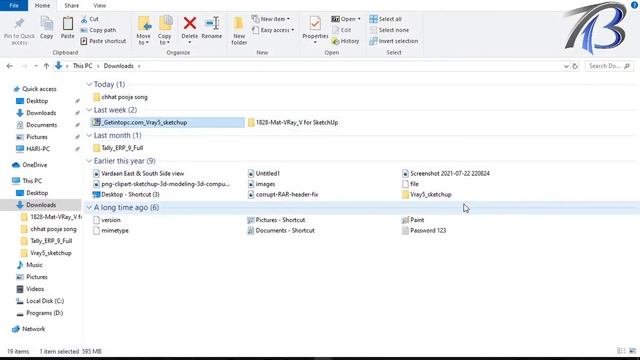The image size is (640, 360).
Task: Click the Cut scissors icon
Action: 84,19
